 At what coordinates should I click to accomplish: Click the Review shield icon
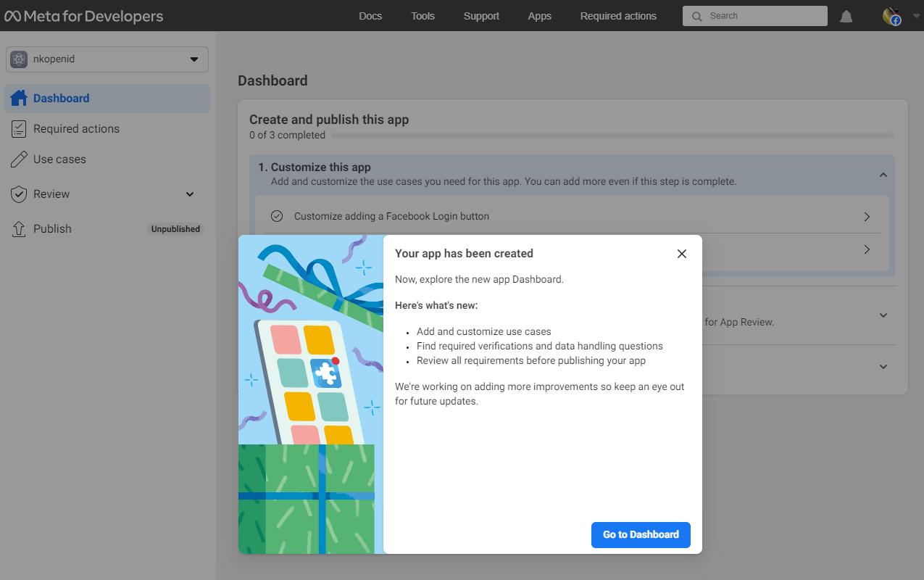click(x=20, y=194)
